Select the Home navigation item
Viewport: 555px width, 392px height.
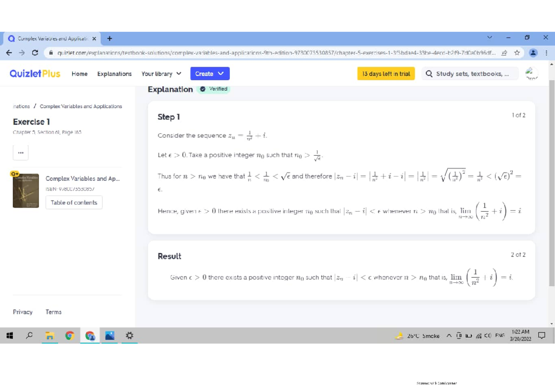click(79, 73)
